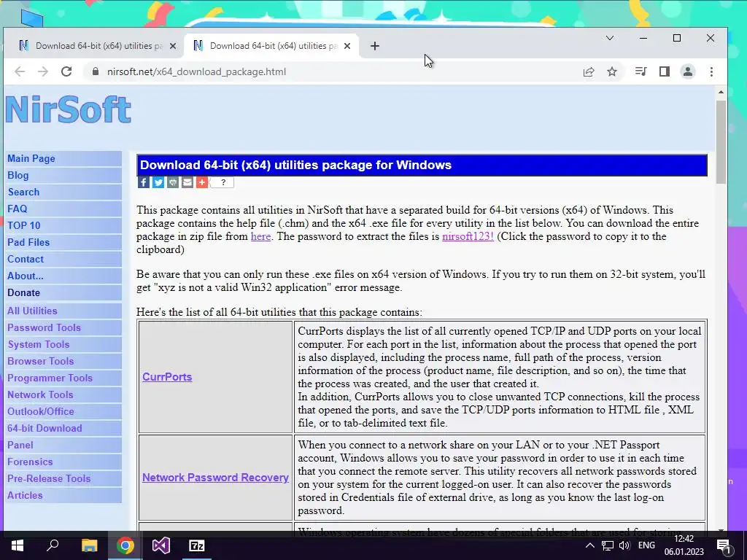Screen dimensions: 747x560
Task: Open TOP 10 sidebar link
Action: (x=23, y=225)
